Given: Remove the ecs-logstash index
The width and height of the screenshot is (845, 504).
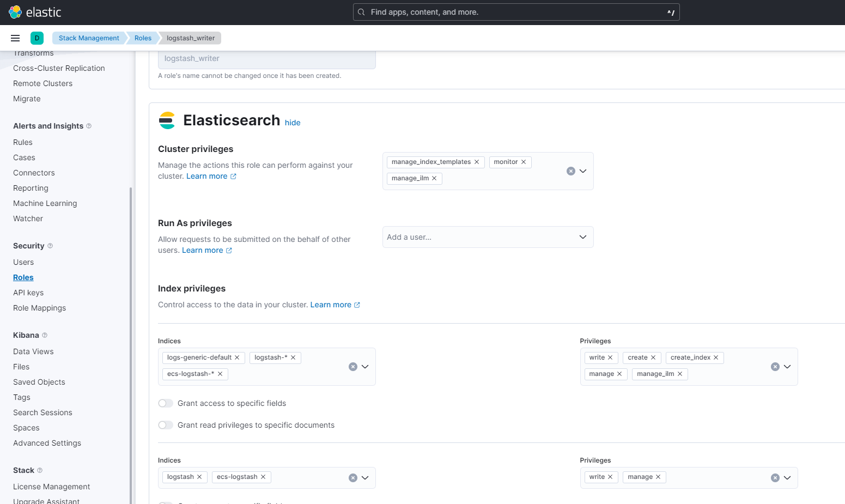Looking at the screenshot, I should pyautogui.click(x=263, y=477).
